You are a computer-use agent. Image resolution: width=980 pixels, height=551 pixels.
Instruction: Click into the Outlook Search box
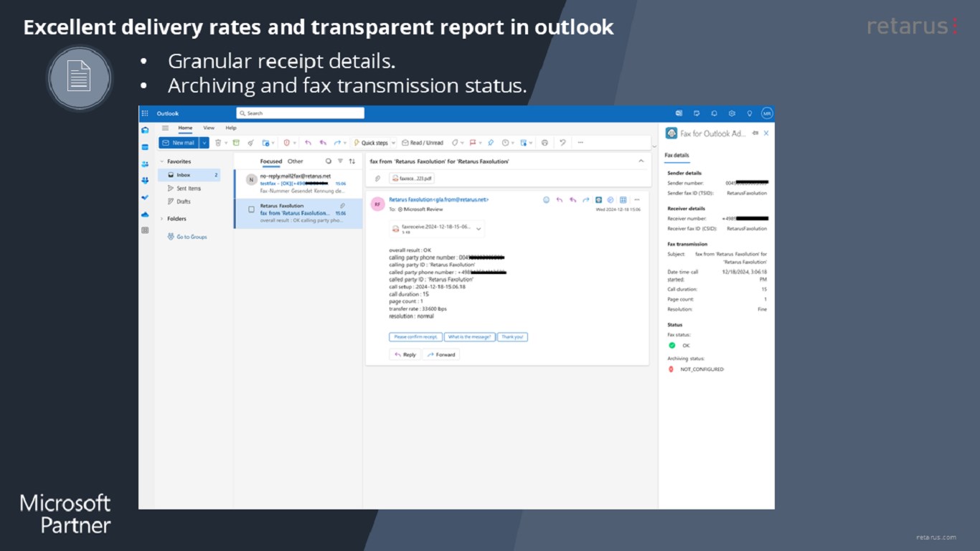[x=301, y=113]
